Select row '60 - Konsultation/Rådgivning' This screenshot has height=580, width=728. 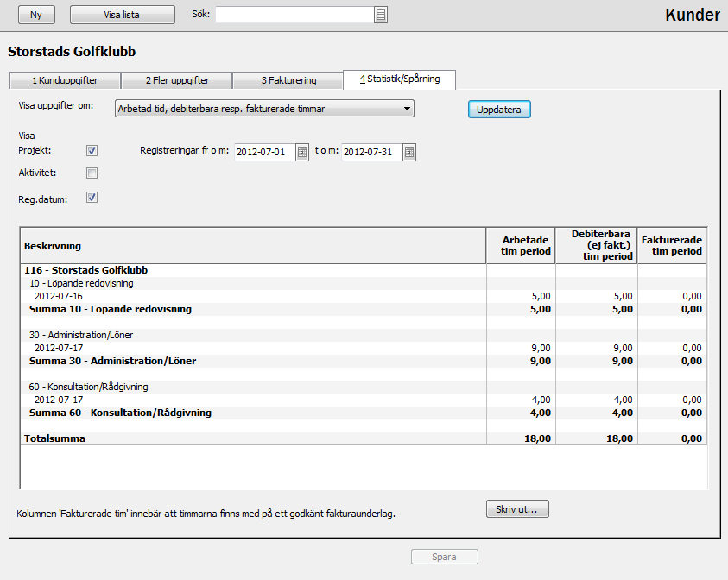pos(364,387)
